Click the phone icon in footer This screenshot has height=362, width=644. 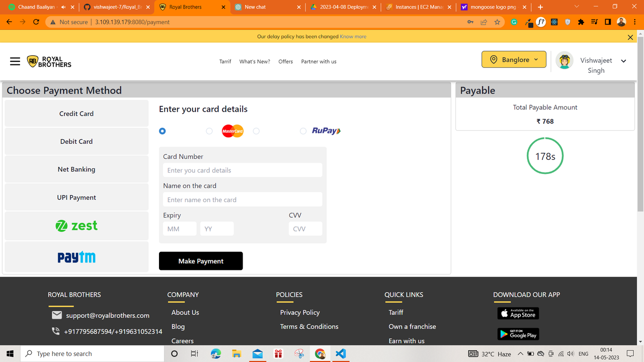point(56,331)
